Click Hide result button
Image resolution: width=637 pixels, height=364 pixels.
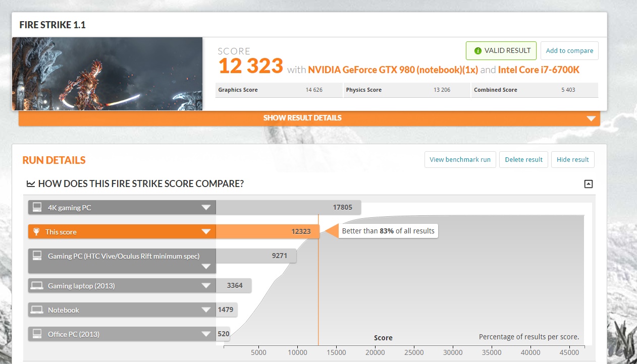point(573,159)
